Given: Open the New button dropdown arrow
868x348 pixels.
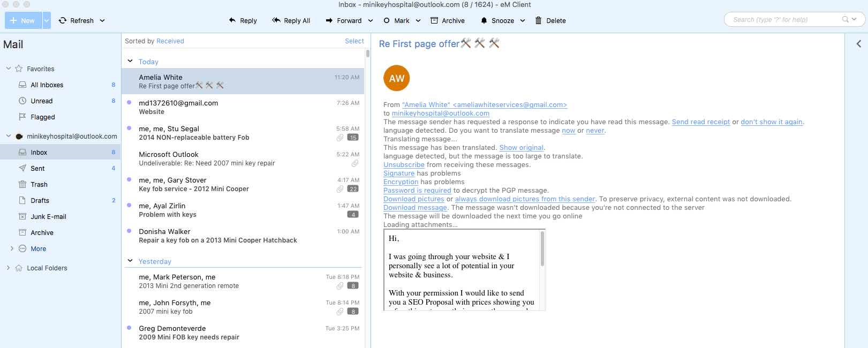Looking at the screenshot, I should tap(47, 20).
